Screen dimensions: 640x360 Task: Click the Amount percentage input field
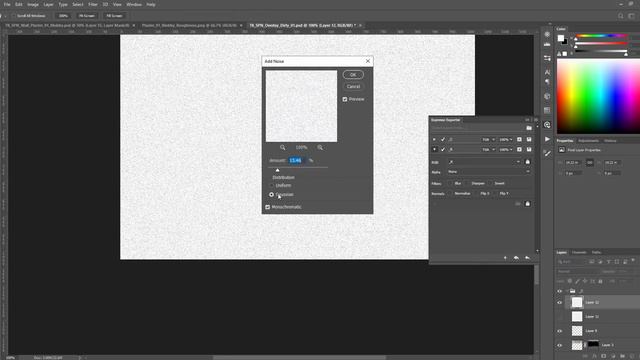[297, 160]
